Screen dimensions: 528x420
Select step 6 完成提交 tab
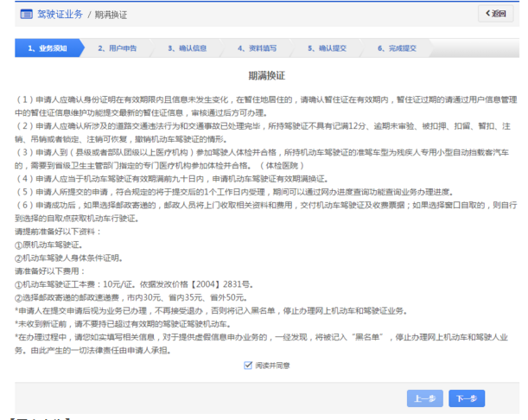point(403,48)
